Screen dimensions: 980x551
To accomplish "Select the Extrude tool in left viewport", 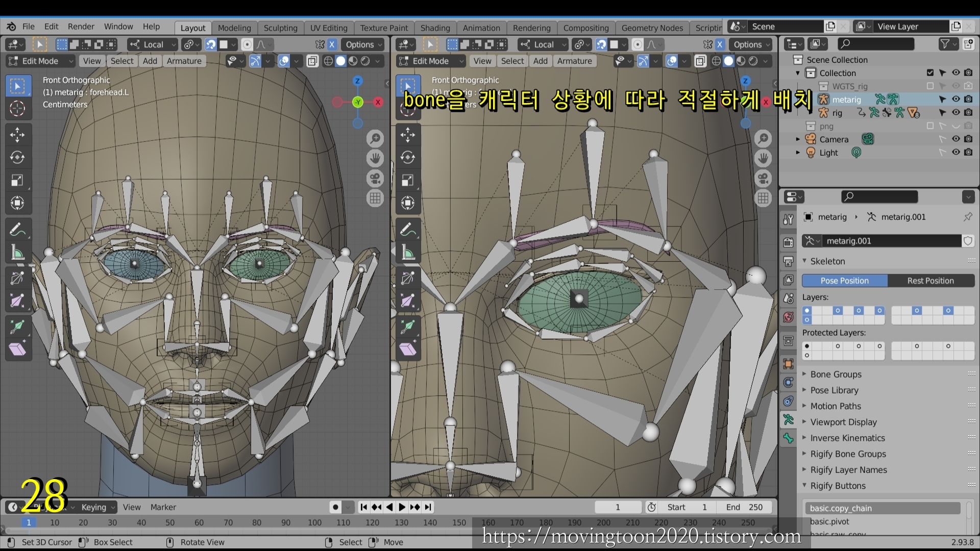I will point(17,327).
